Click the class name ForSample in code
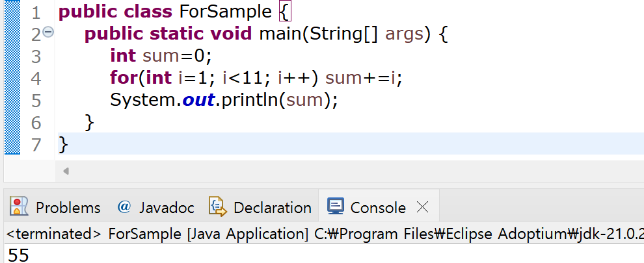The width and height of the screenshot is (644, 263). pyautogui.click(x=226, y=12)
